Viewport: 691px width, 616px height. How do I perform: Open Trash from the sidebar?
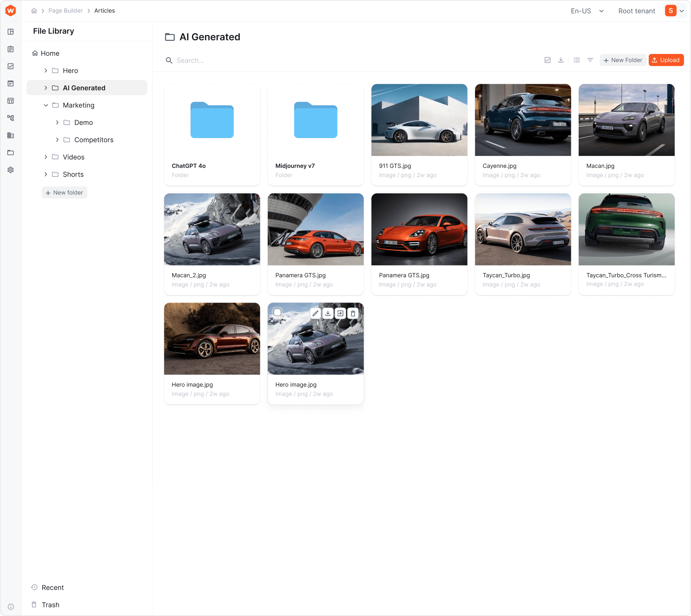50,605
